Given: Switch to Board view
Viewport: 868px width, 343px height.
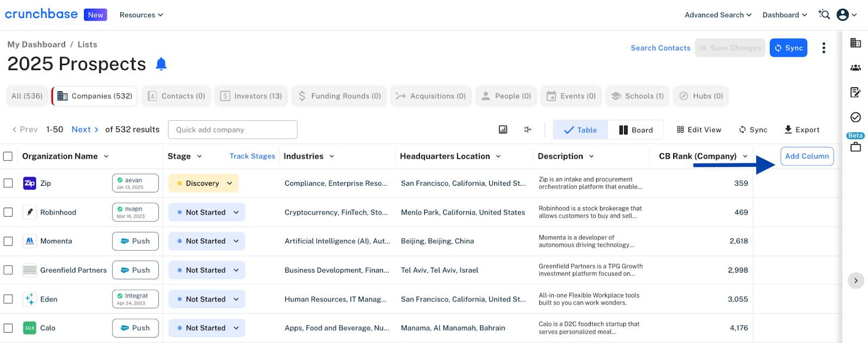Looking at the screenshot, I should (636, 130).
